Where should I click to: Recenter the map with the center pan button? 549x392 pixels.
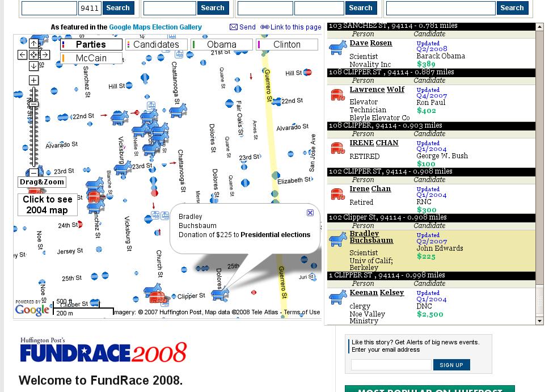point(33,55)
